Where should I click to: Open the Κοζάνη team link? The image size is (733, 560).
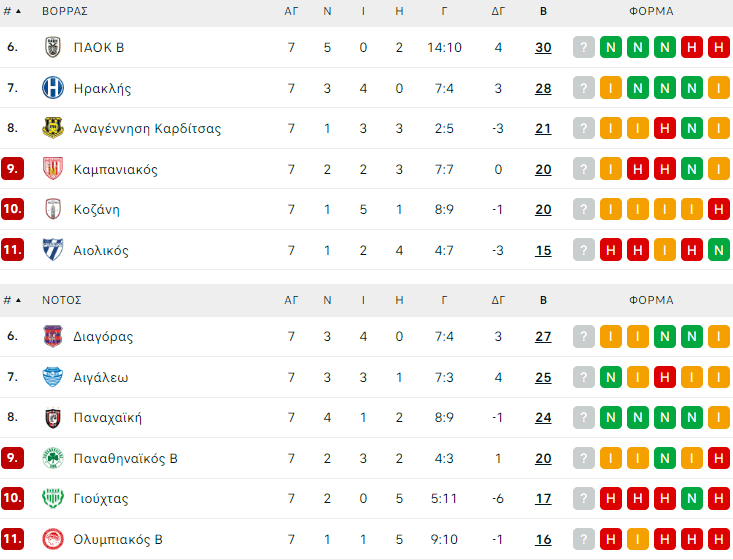click(x=96, y=210)
